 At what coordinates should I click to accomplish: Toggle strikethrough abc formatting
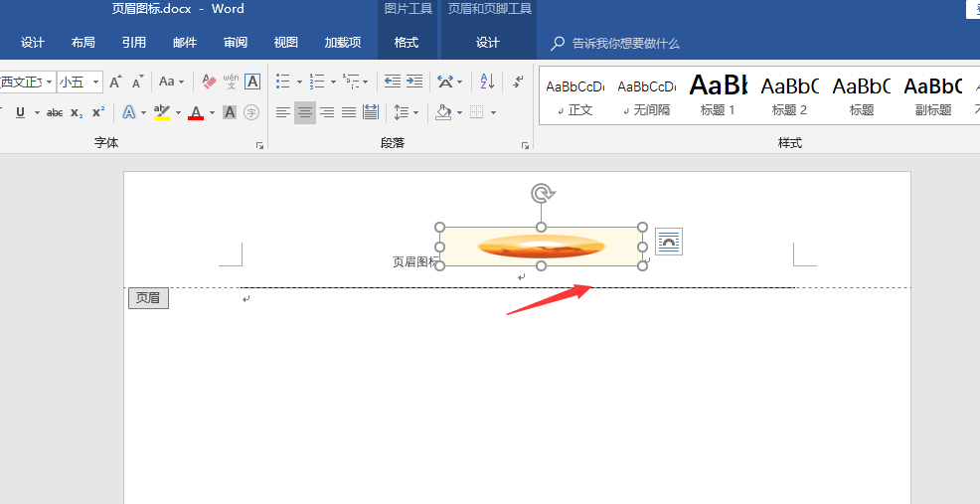coord(55,112)
